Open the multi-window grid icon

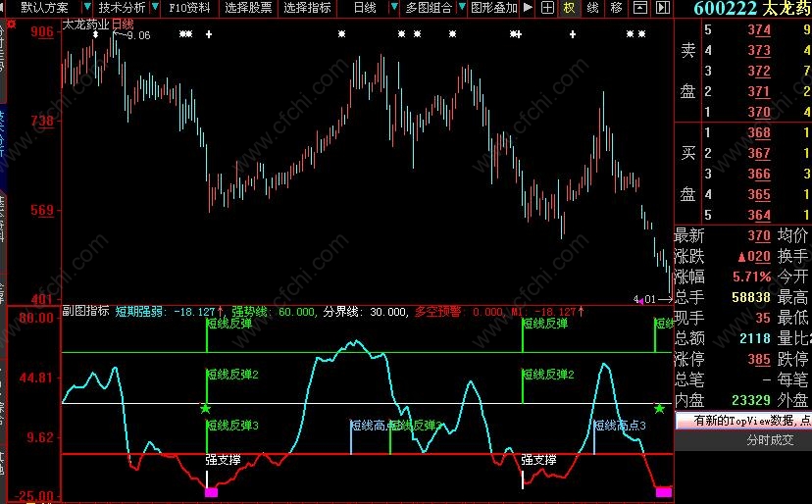(x=547, y=8)
